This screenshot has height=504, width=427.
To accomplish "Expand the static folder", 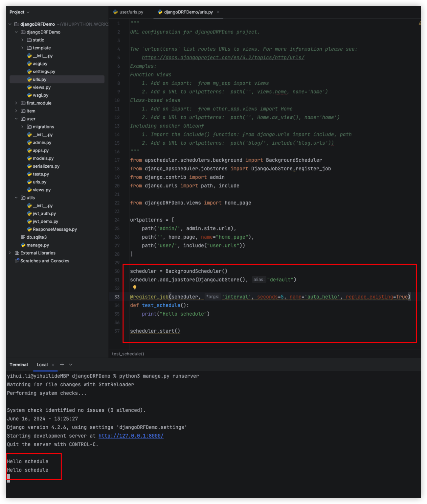I will [22, 40].
